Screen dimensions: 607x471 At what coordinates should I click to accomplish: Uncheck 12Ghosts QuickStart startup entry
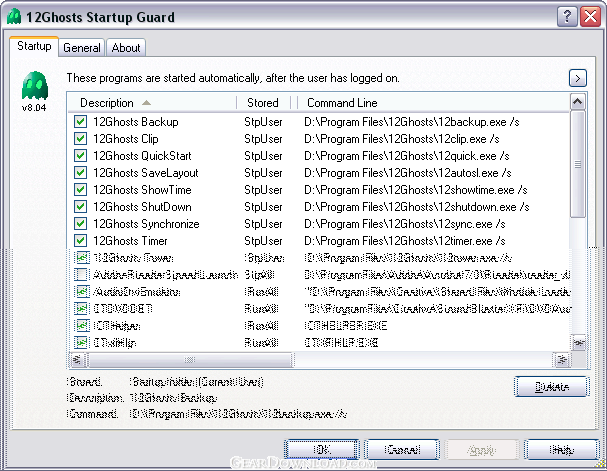coord(81,156)
